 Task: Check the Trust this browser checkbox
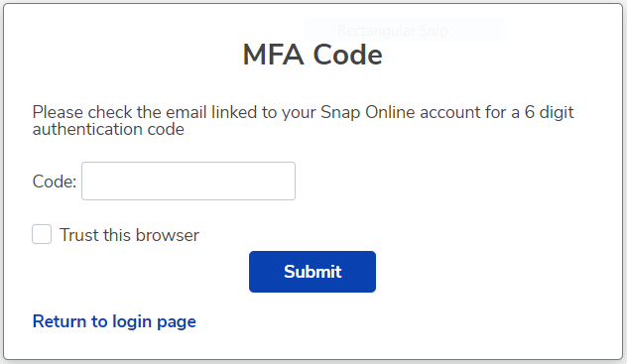(42, 234)
